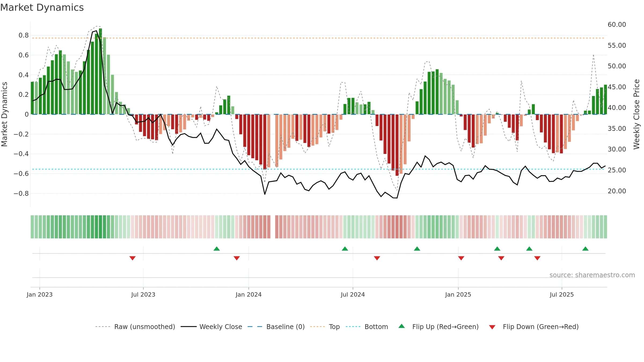Toggle the Bottom legend entry

pyautogui.click(x=367, y=327)
